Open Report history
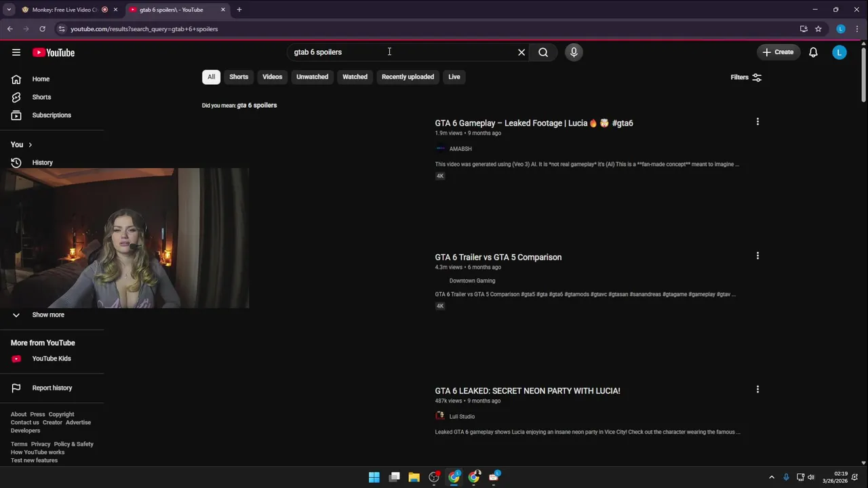This screenshot has height=488, width=868. tap(52, 388)
